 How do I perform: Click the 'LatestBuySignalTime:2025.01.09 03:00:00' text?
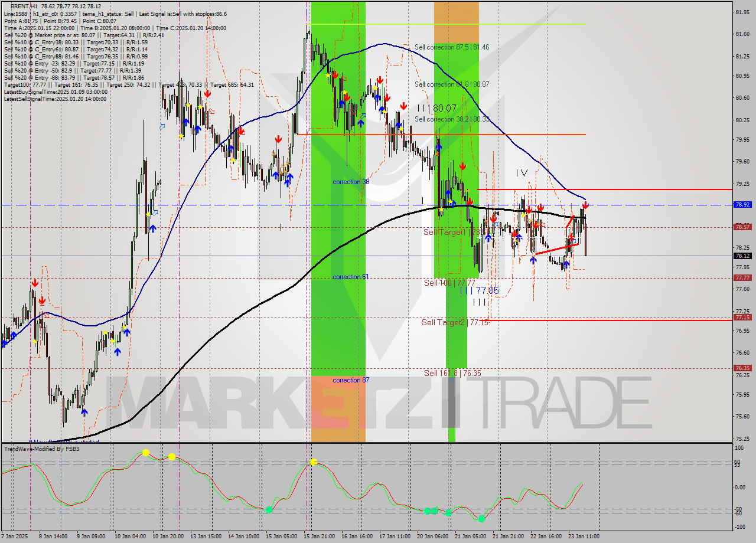[x=56, y=92]
